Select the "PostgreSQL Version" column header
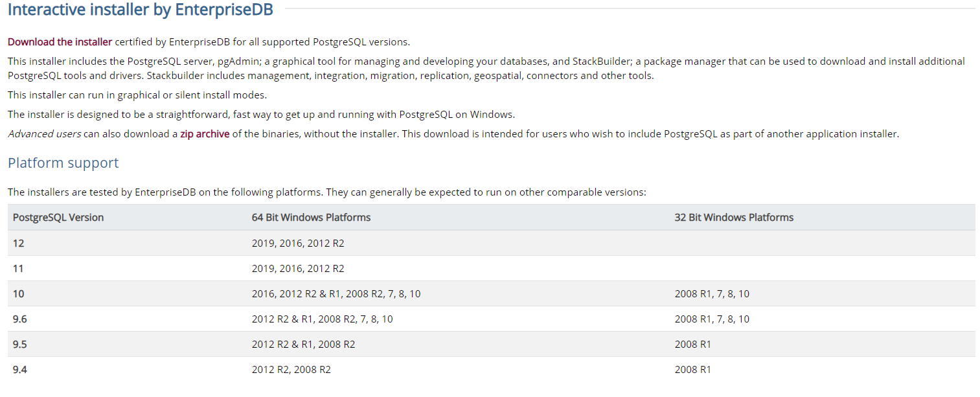Screen dimensions: 980x397 (58, 218)
